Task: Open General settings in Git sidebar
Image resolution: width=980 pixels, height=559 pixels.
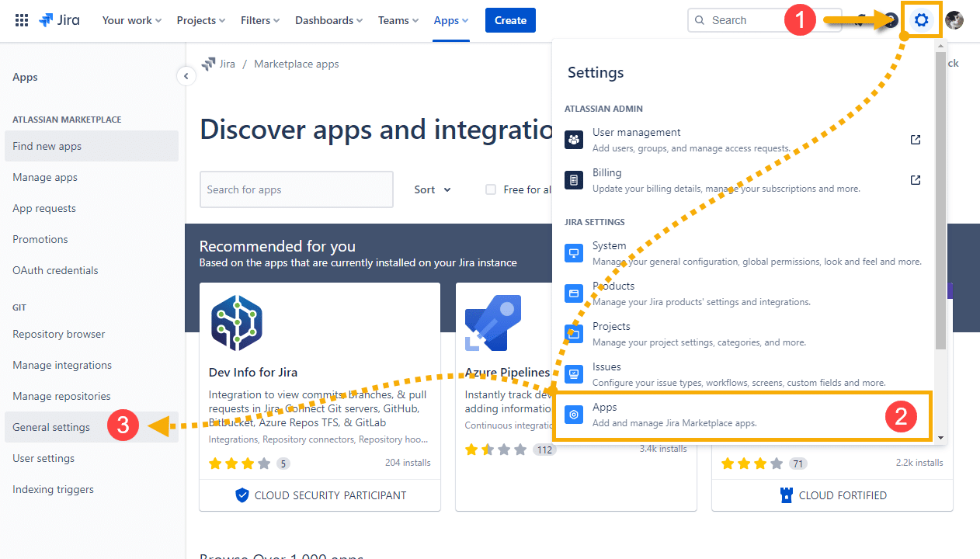Action: pos(92,427)
